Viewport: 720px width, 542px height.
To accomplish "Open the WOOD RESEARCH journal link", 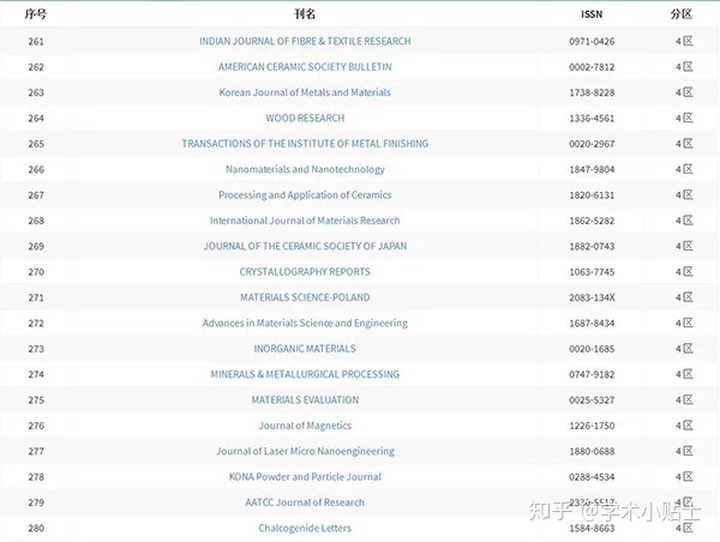I will (305, 118).
